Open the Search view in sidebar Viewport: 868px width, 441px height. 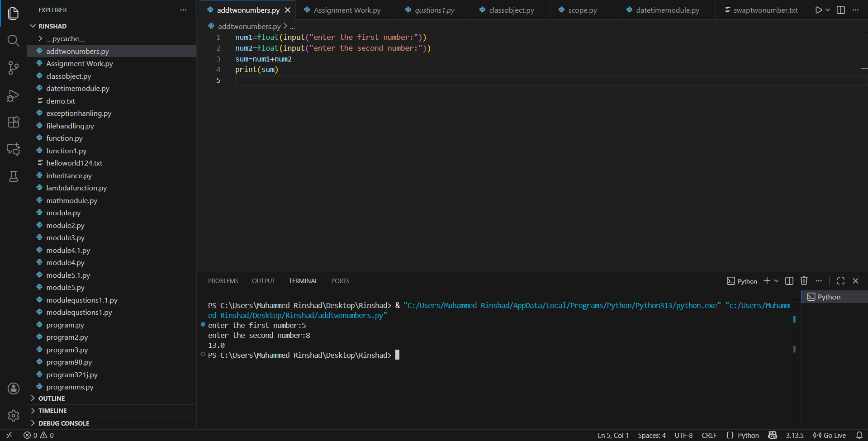13,41
